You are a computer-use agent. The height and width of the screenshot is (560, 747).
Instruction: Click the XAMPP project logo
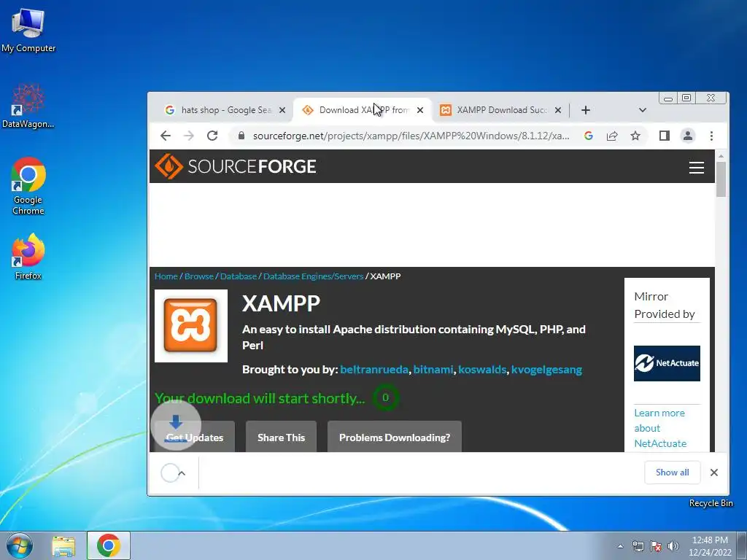(x=190, y=326)
